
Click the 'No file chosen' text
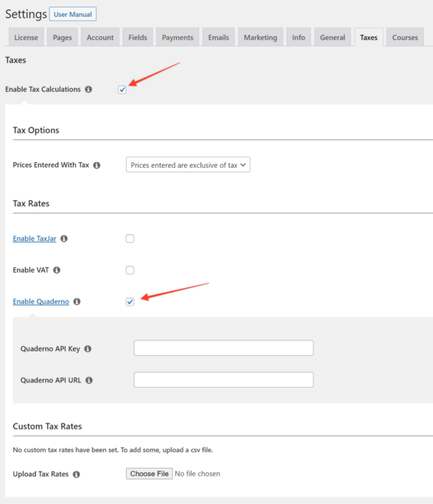197,474
